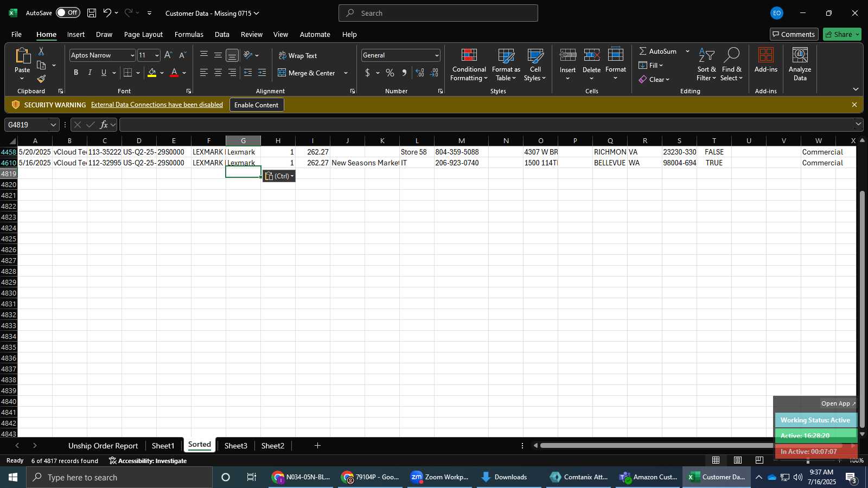This screenshot has height=488, width=868.
Task: Switch to the Formulas ribbon tab
Action: [189, 34]
